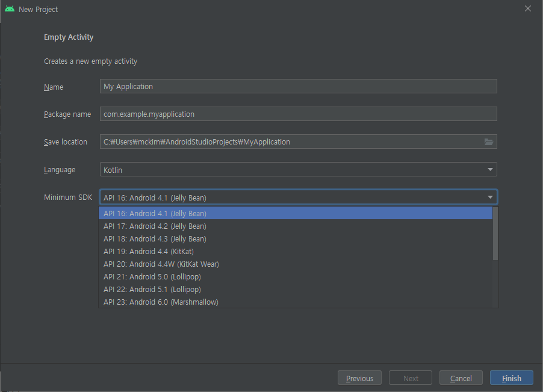Click the Kotlin language combo box

[x=299, y=169]
